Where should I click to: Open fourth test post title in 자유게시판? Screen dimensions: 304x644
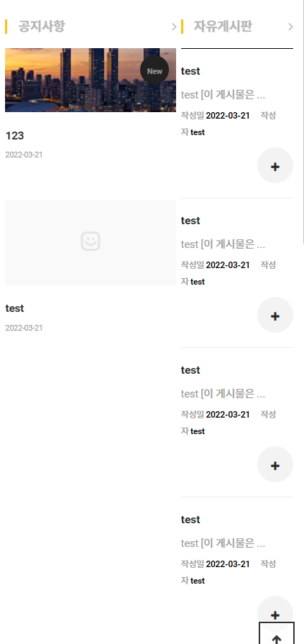190,520
